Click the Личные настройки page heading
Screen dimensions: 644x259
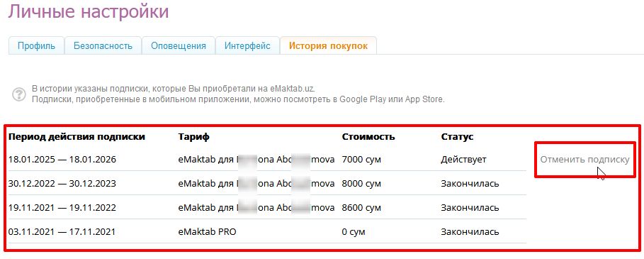(x=89, y=11)
